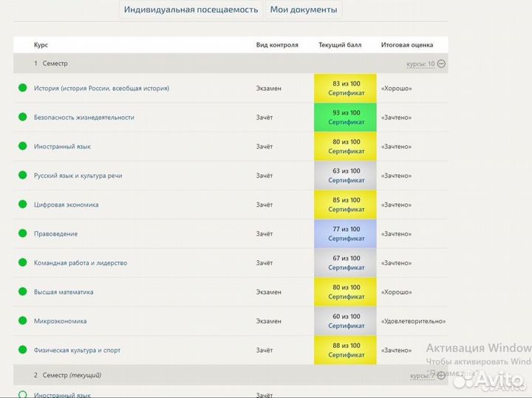Click green status dot beside История course
Viewport: 532px width, 398px height.
click(x=22, y=89)
